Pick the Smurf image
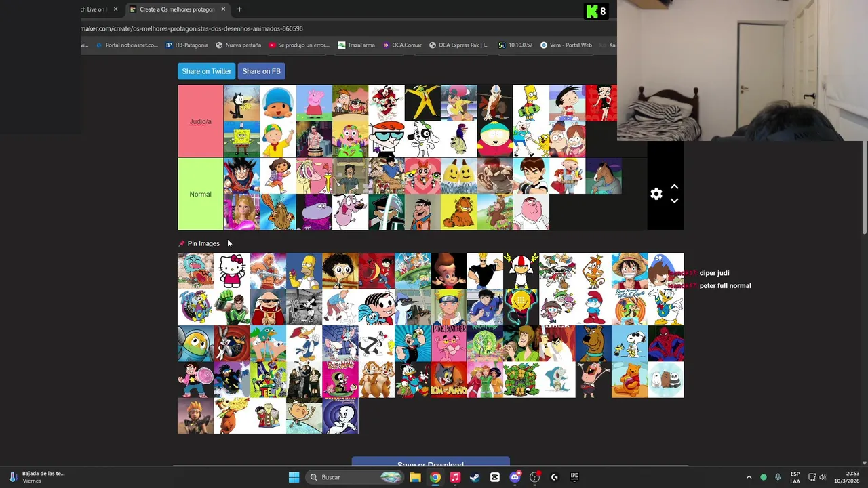Image resolution: width=868 pixels, height=488 pixels. coord(593,308)
